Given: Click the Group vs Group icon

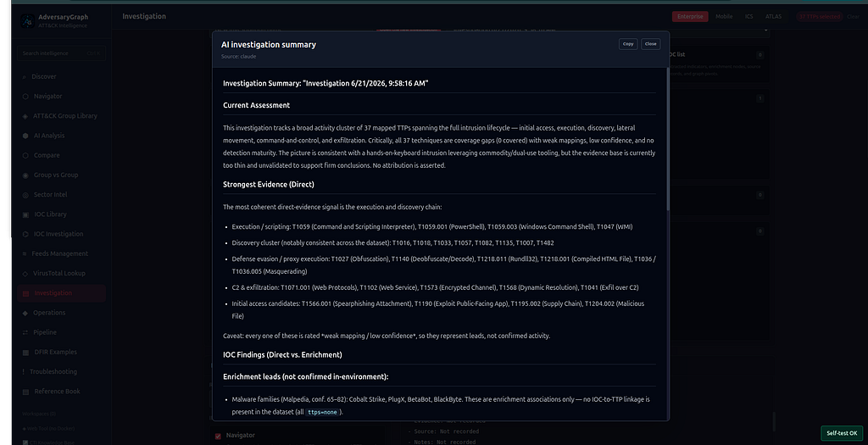Looking at the screenshot, I should (x=25, y=175).
